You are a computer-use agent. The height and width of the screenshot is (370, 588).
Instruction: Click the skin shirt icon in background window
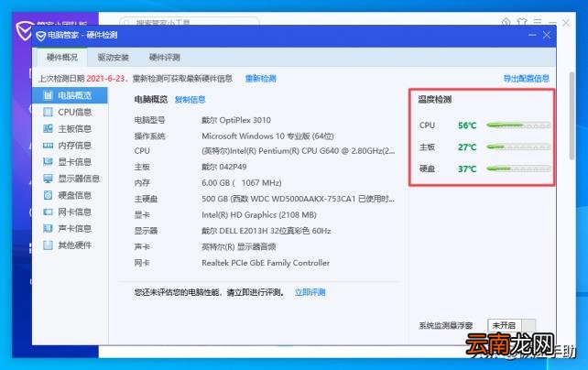[522, 22]
